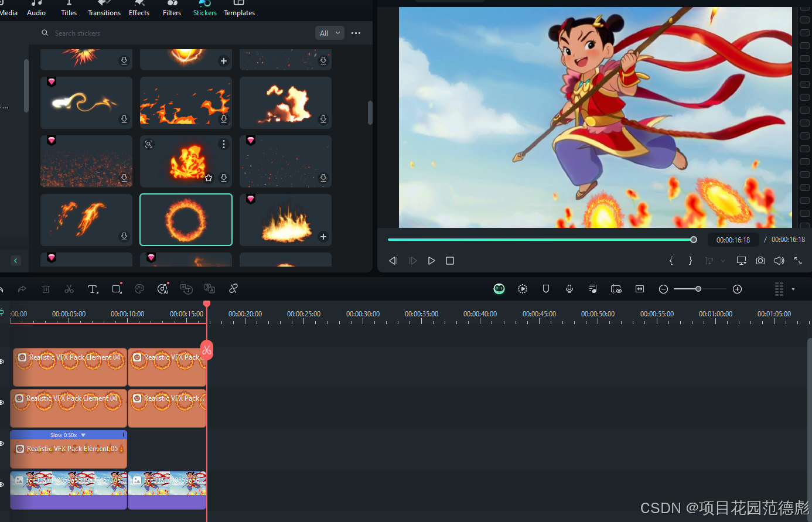Play the preview video
The width and height of the screenshot is (812, 522).
click(x=432, y=261)
